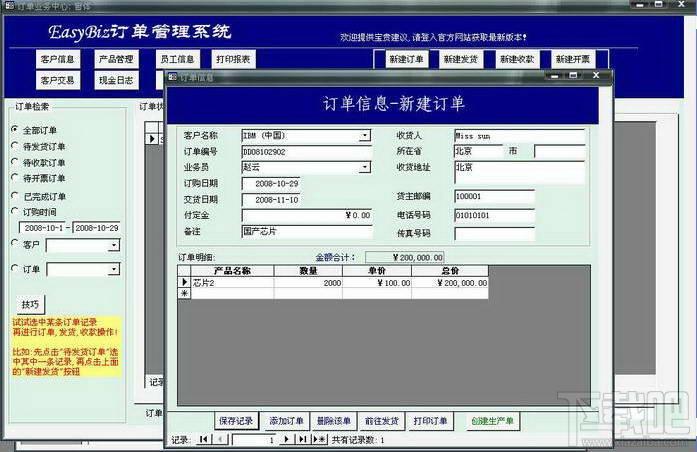Click 订单编号 input field
The width and height of the screenshot is (697, 452).
coord(307,152)
